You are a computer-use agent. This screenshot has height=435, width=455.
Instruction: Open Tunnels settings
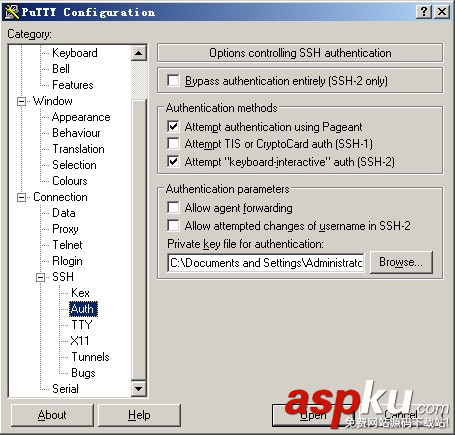(x=90, y=357)
